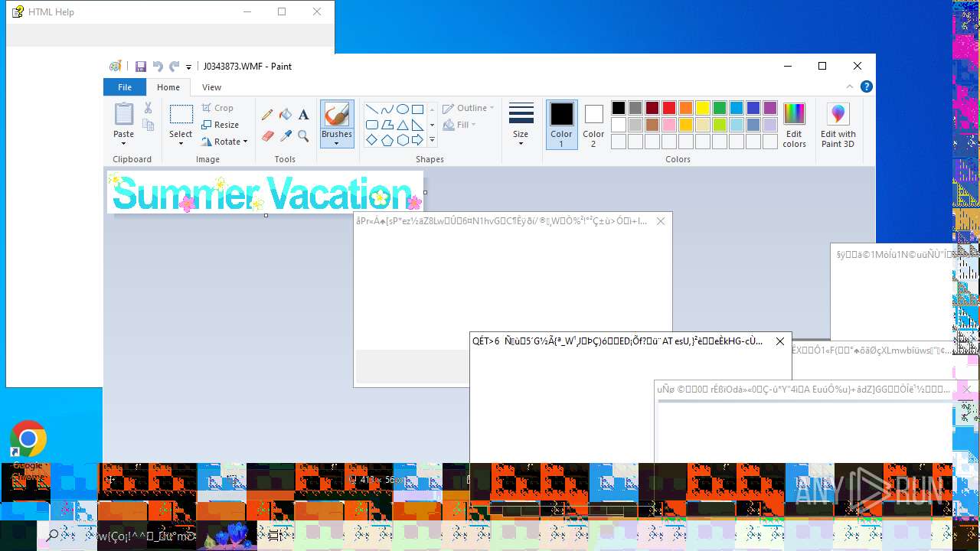The width and height of the screenshot is (980, 551).
Task: Choose the Curve shape
Action: (x=387, y=109)
